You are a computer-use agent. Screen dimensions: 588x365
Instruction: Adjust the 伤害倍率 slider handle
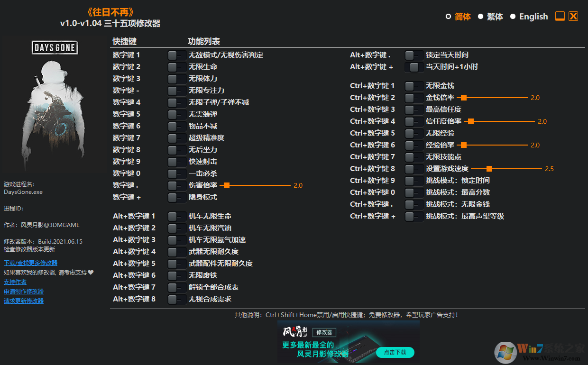(227, 185)
